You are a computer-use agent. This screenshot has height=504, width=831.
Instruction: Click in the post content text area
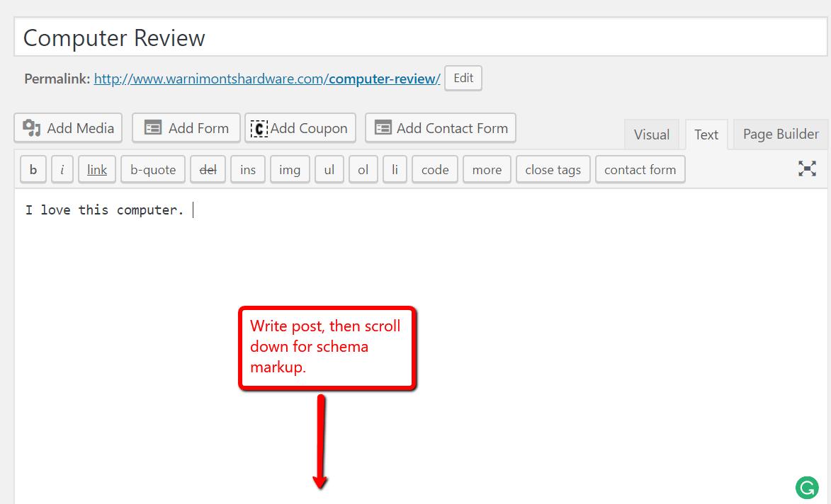[420, 346]
